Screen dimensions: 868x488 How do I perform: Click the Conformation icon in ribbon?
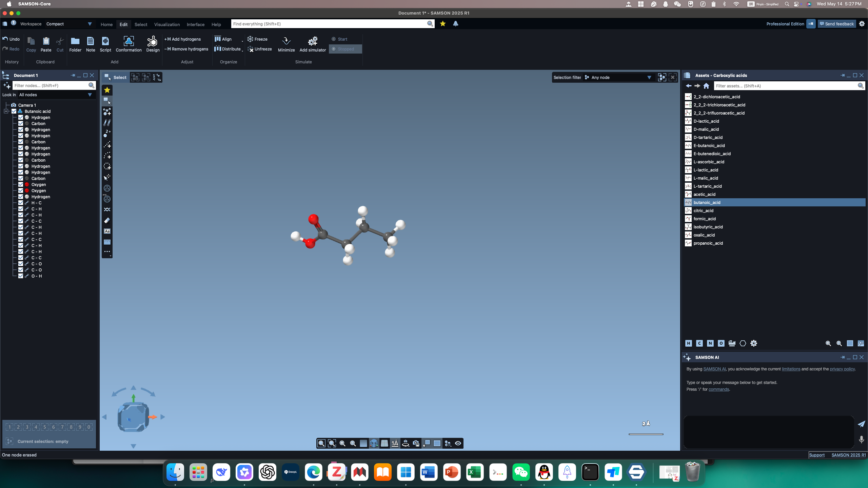(x=129, y=41)
